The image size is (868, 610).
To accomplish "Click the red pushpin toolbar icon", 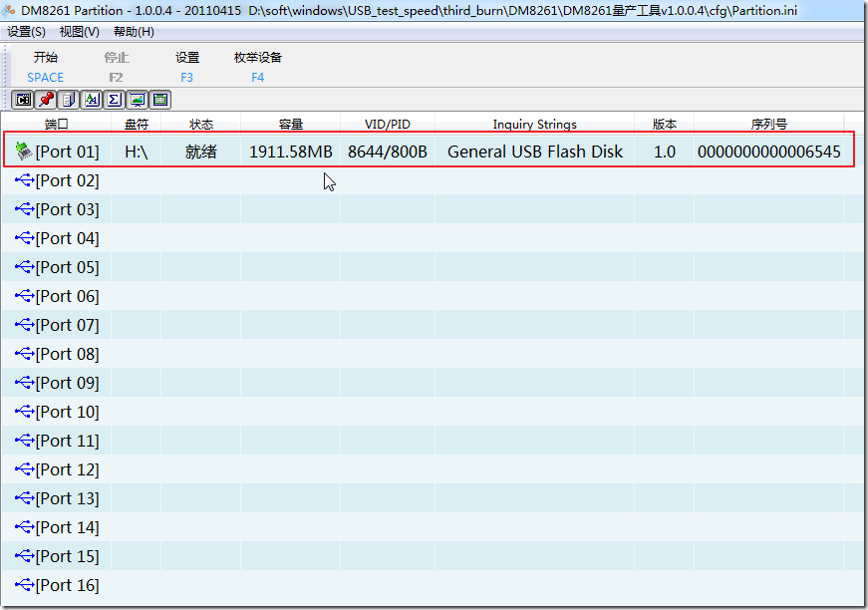I will pos(46,100).
